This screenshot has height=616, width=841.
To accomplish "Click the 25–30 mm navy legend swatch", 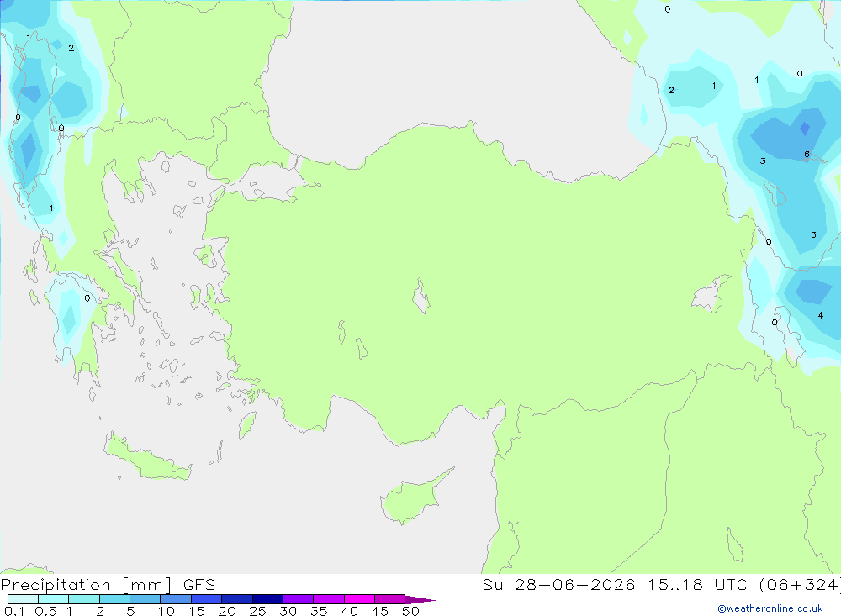I will pyautogui.click(x=267, y=599).
